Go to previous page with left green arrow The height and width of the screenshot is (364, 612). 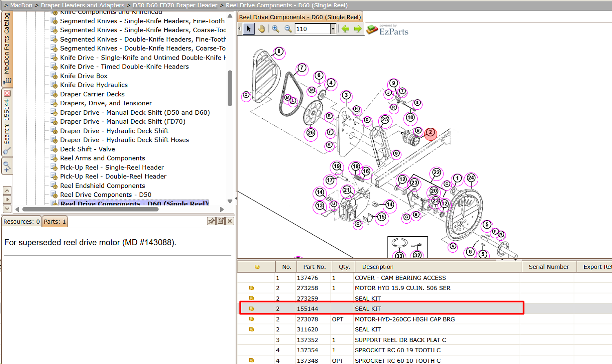pos(346,29)
